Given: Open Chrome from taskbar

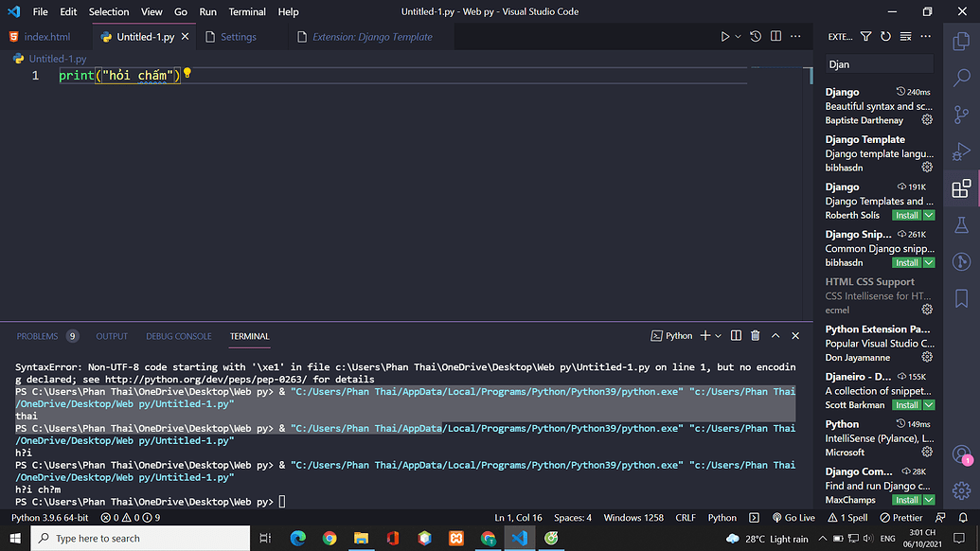Looking at the screenshot, I should click(330, 538).
